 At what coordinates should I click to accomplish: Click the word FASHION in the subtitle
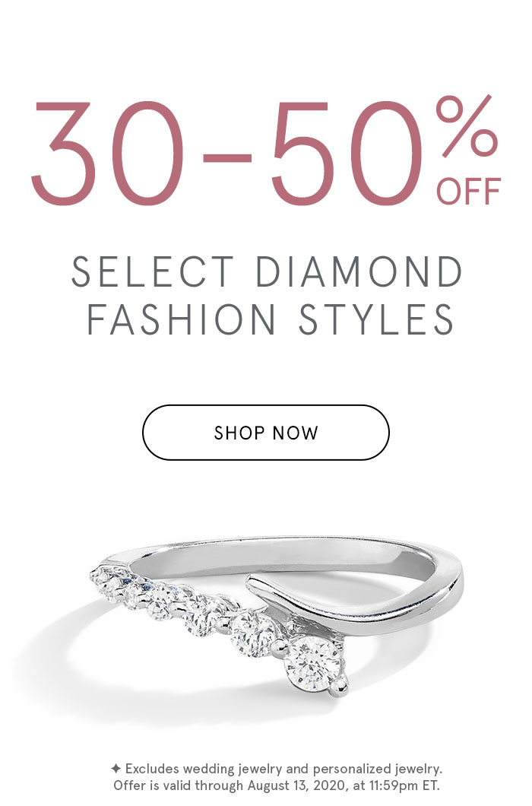[181, 319]
